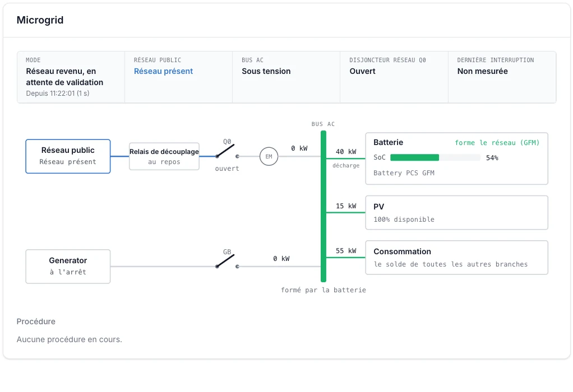Click the GB generator breaker switch symbol
Image resolution: width=573 pixels, height=392 pixels.
(x=227, y=262)
